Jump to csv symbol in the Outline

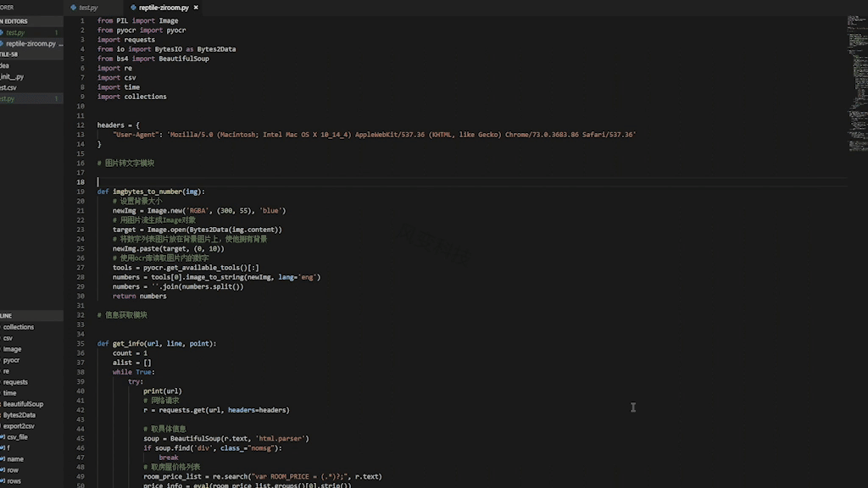click(x=8, y=338)
